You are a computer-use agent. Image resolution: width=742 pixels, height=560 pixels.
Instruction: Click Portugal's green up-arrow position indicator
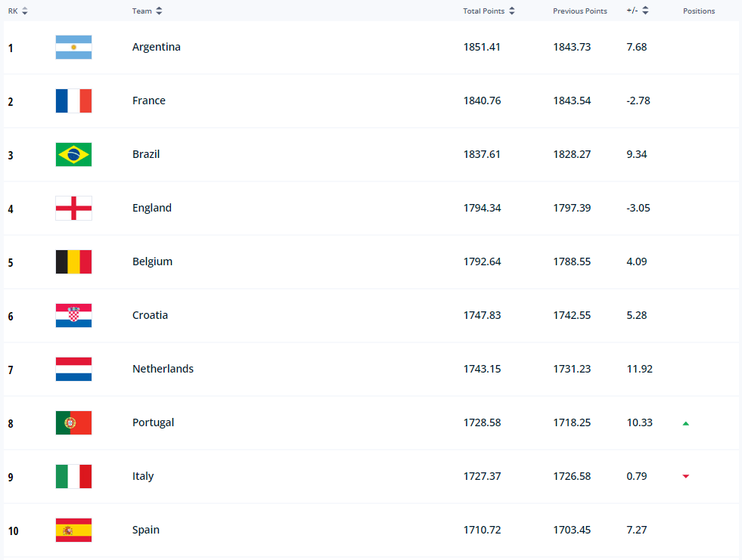pyautogui.click(x=686, y=423)
